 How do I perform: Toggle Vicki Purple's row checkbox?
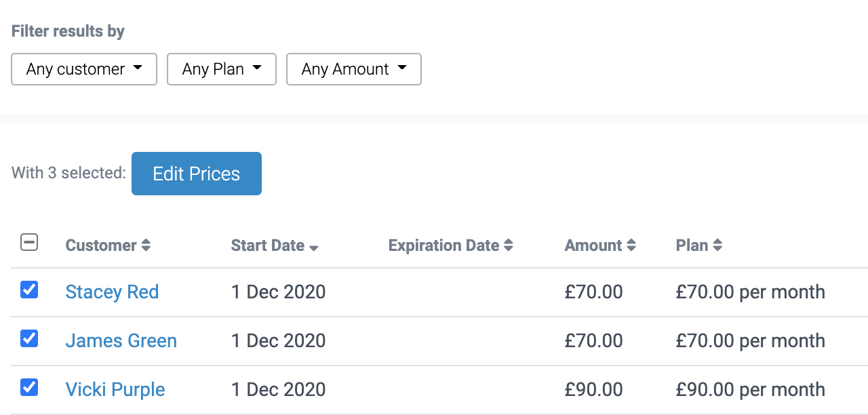(x=29, y=387)
